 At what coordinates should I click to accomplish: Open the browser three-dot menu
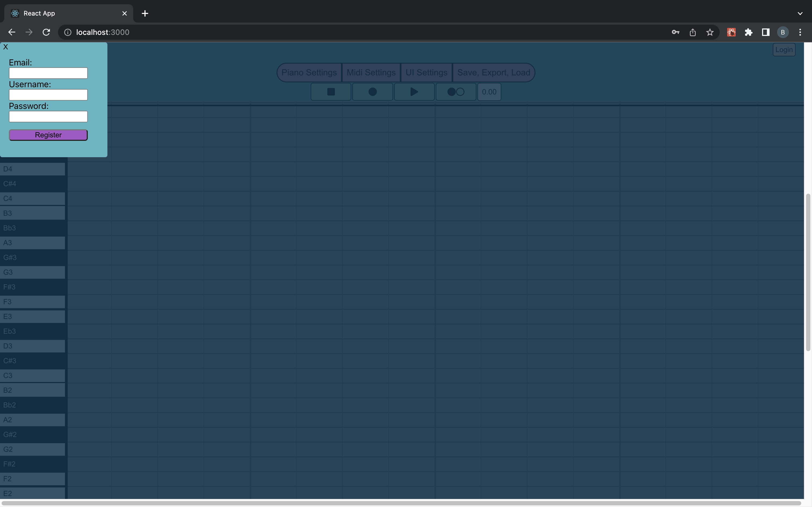(800, 32)
